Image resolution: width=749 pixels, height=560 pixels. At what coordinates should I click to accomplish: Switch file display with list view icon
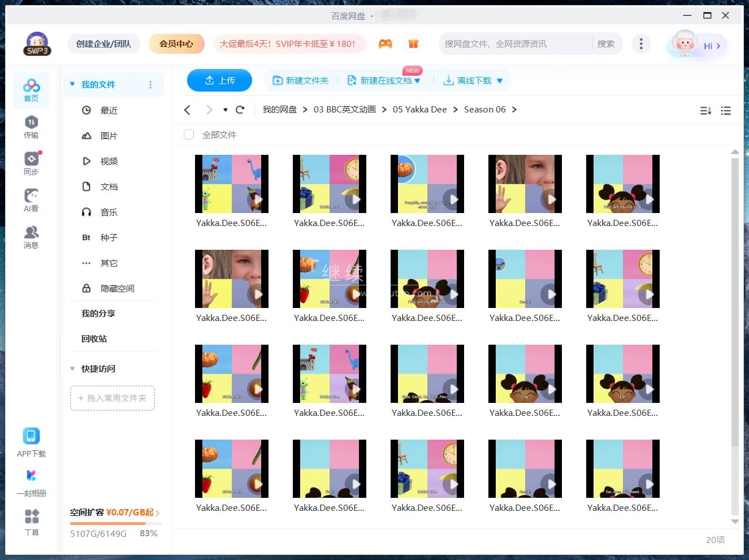726,111
